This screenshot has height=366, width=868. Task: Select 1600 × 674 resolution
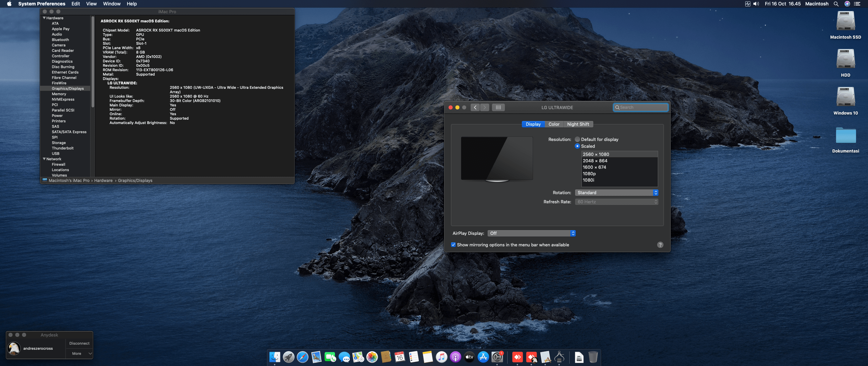[x=620, y=167]
